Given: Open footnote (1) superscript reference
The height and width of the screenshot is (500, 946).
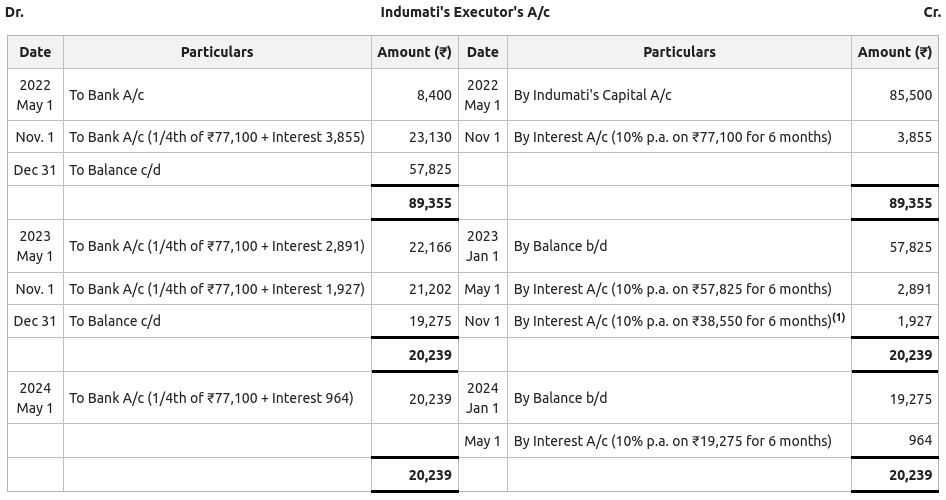Looking at the screenshot, I should [x=839, y=318].
